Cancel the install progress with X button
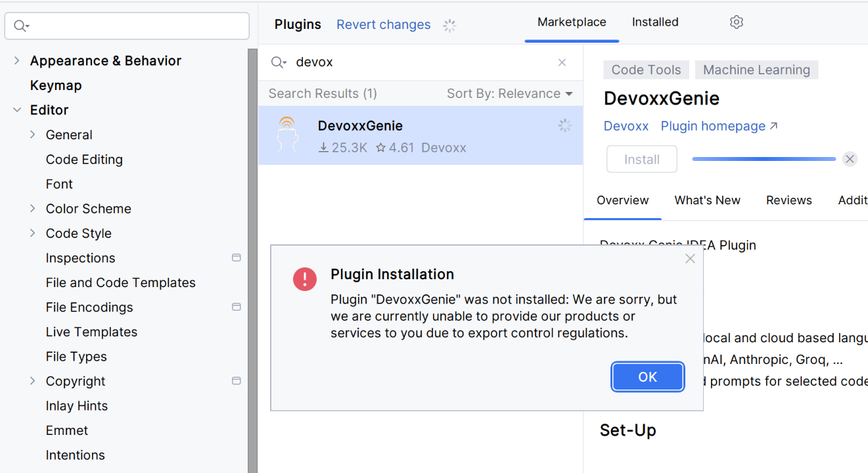The height and width of the screenshot is (473, 868). pyautogui.click(x=850, y=159)
